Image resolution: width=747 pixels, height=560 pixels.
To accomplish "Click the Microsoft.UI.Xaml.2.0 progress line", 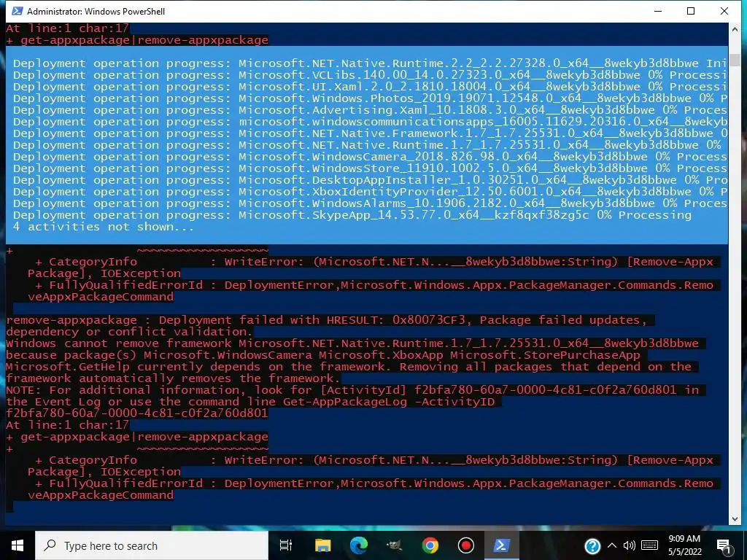I will [x=370, y=87].
